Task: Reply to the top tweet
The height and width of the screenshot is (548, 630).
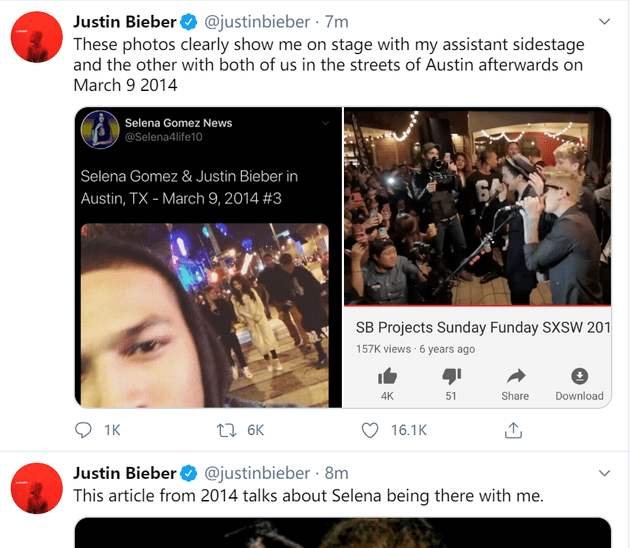Action: coord(85,430)
